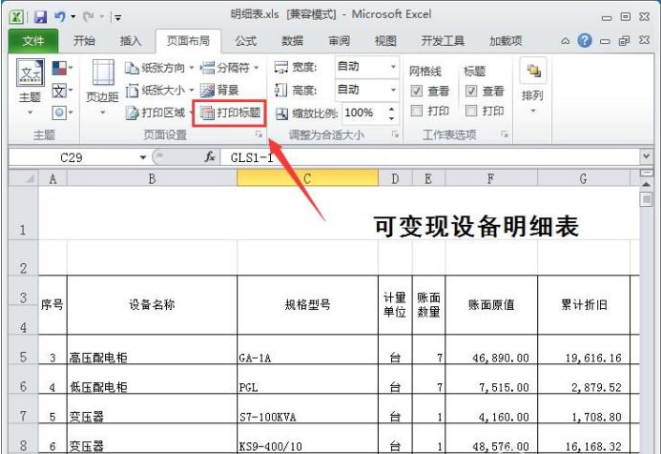Switch to Add-ins (加载项) tab
Screen dimensions: 661x454
pos(506,41)
